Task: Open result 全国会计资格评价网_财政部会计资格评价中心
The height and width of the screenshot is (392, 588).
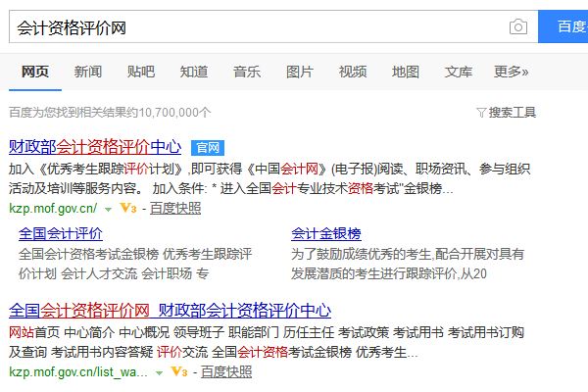Action: [x=170, y=311]
